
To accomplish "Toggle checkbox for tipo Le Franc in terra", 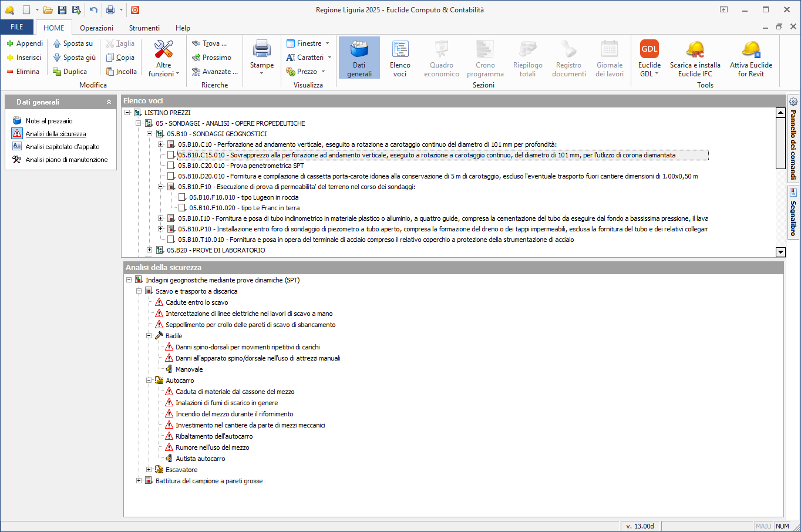I will pyautogui.click(x=182, y=208).
